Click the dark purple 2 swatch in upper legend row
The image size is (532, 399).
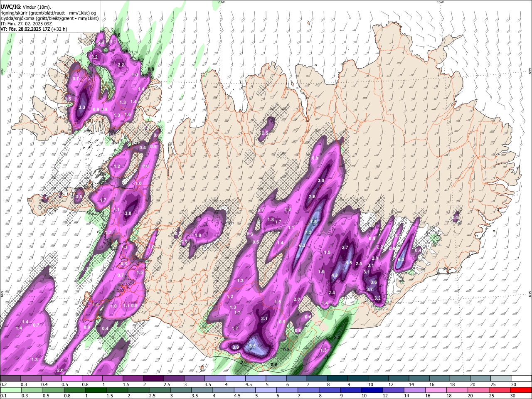[x=153, y=379]
